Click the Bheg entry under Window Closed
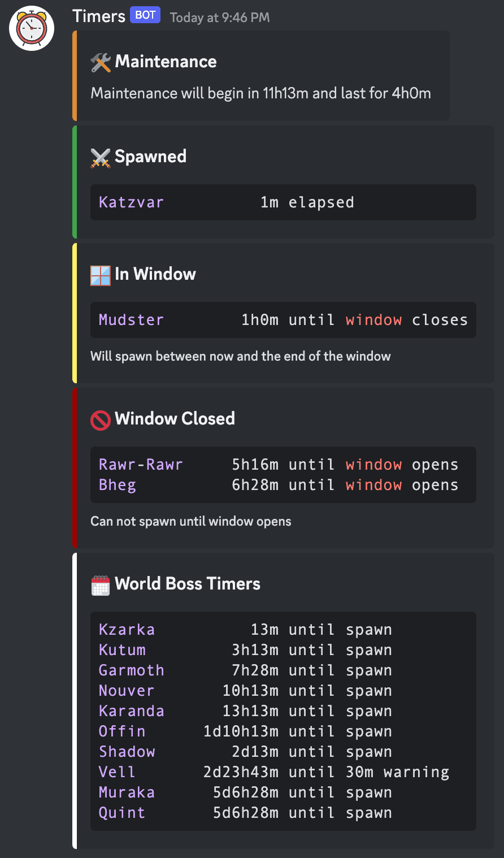504x858 pixels. pyautogui.click(x=117, y=485)
